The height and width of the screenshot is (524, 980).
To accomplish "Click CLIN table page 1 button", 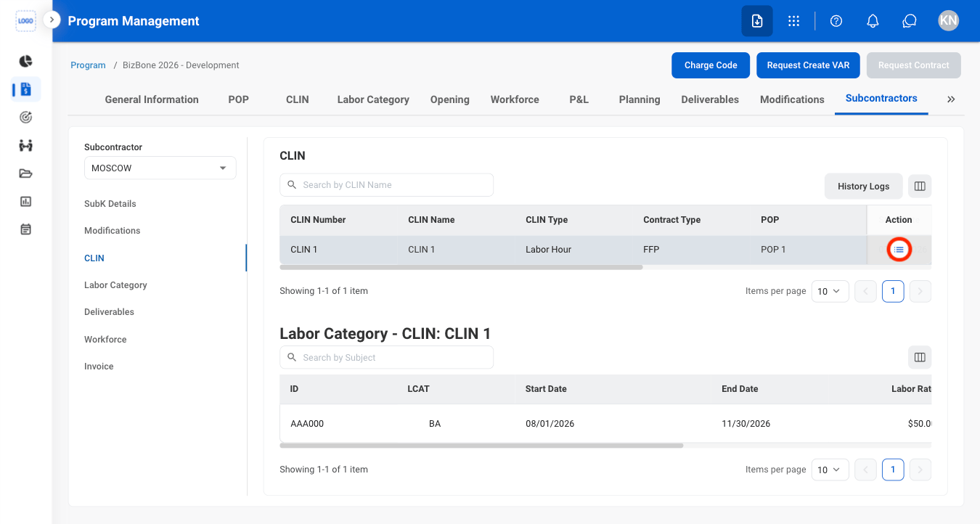I will [893, 291].
